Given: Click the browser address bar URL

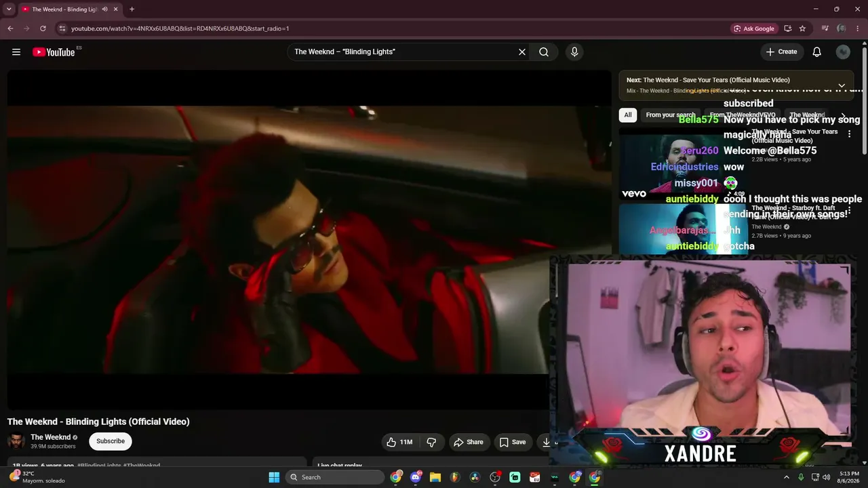Looking at the screenshot, I should pos(180,28).
